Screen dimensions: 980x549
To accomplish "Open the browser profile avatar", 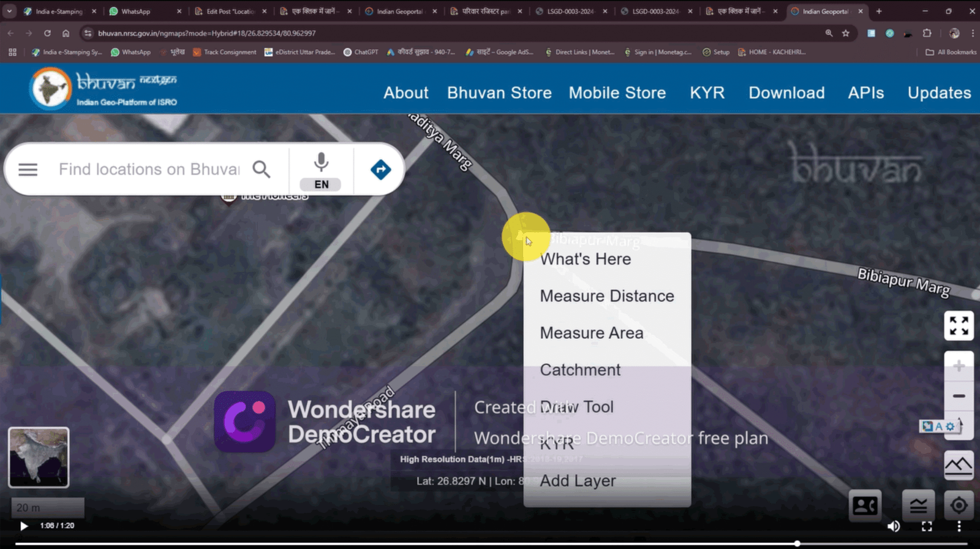I will 954,33.
